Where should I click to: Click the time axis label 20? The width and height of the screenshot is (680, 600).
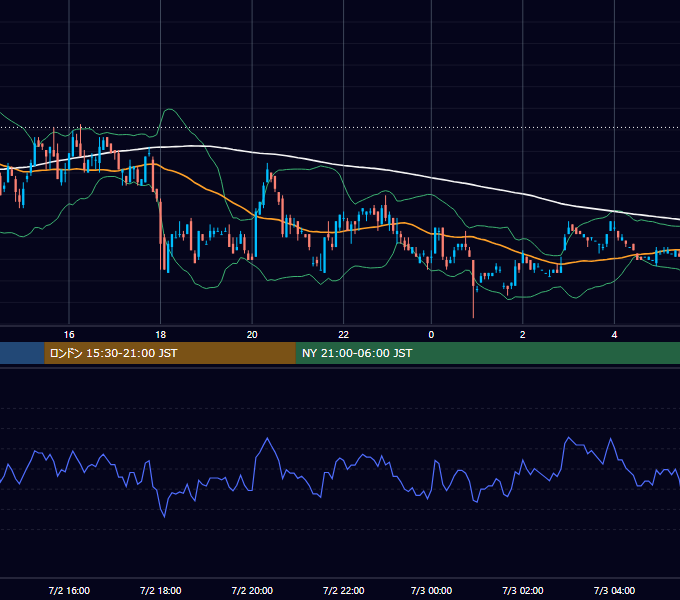(x=252, y=335)
